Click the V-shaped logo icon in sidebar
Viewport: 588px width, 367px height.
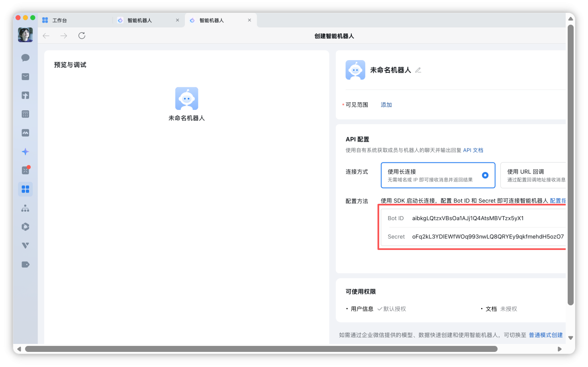click(25, 246)
